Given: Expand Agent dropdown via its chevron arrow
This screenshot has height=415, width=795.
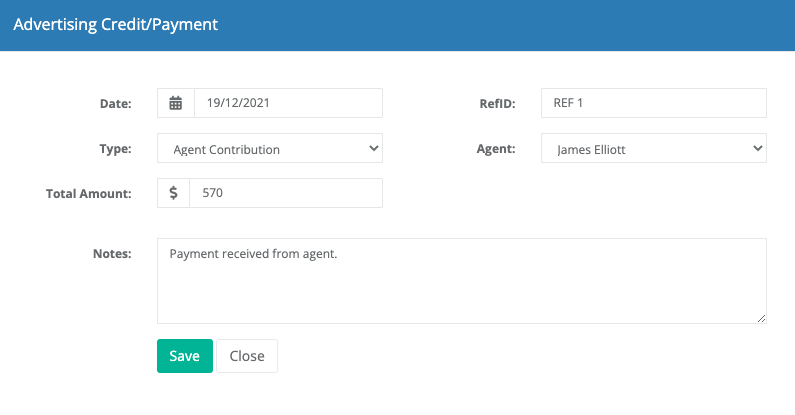Looking at the screenshot, I should click(x=757, y=148).
